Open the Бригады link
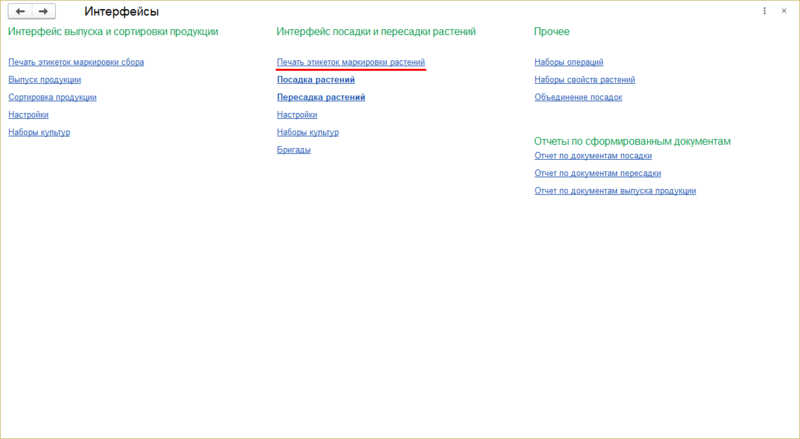The width and height of the screenshot is (800, 439). [294, 150]
